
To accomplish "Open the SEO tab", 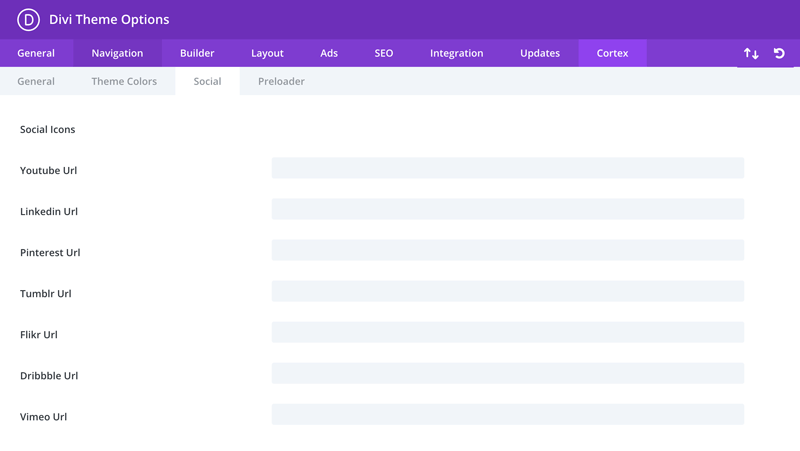I will click(x=384, y=53).
